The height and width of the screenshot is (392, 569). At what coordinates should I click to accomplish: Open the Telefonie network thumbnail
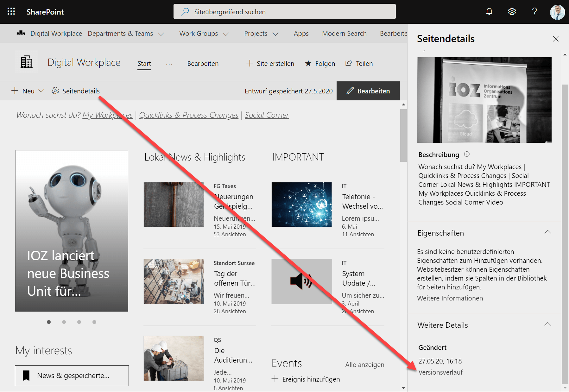pyautogui.click(x=302, y=204)
